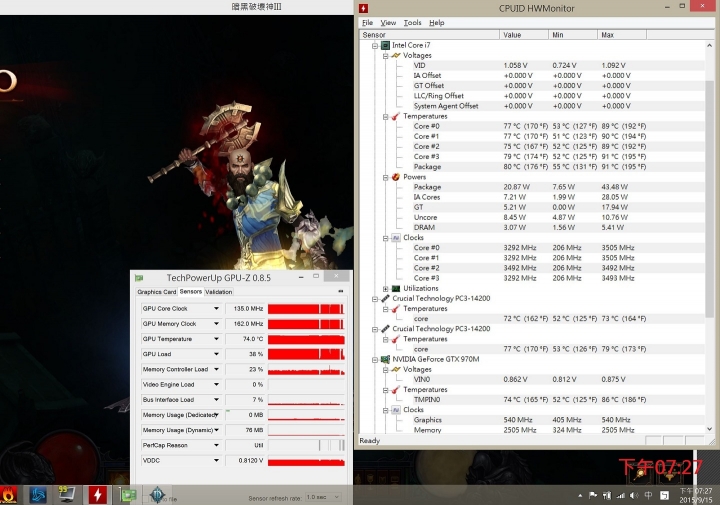
Task: Open the network signal tray icon
Action: click(x=620, y=495)
